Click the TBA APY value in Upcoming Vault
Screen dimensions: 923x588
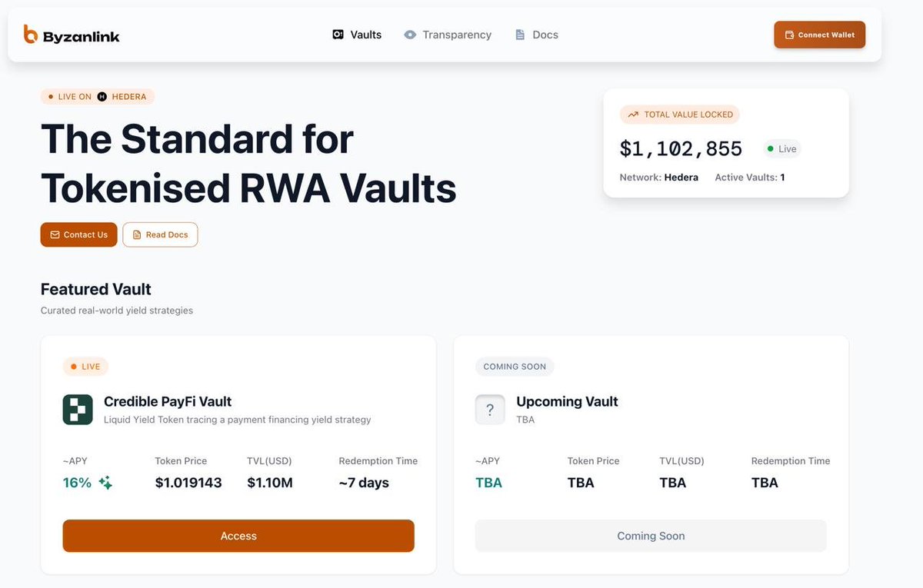point(488,483)
